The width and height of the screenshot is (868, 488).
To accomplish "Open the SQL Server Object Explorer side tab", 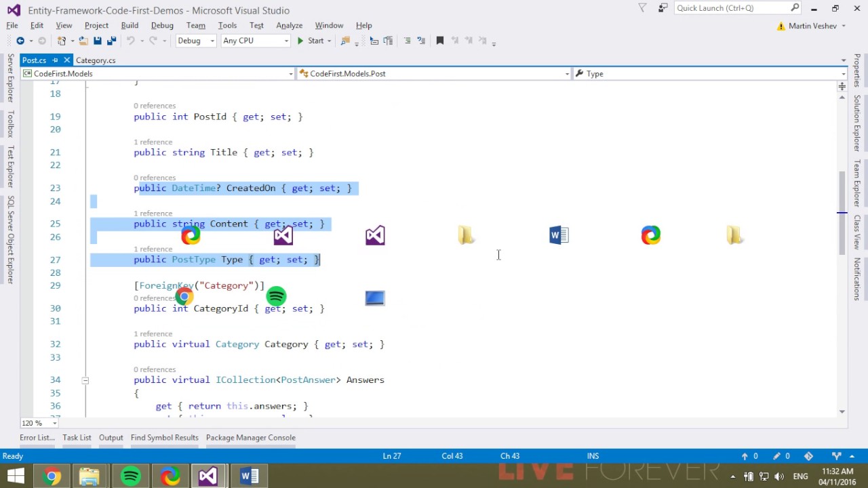I will tap(10, 239).
